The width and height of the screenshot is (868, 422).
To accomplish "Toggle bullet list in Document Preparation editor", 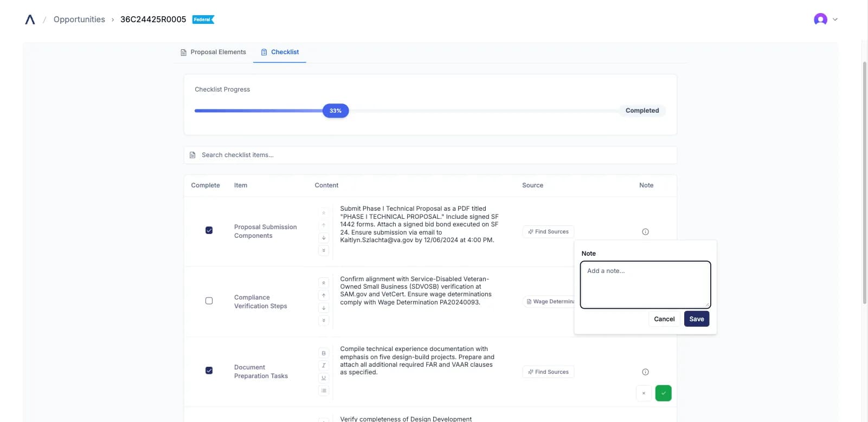I will pyautogui.click(x=324, y=391).
